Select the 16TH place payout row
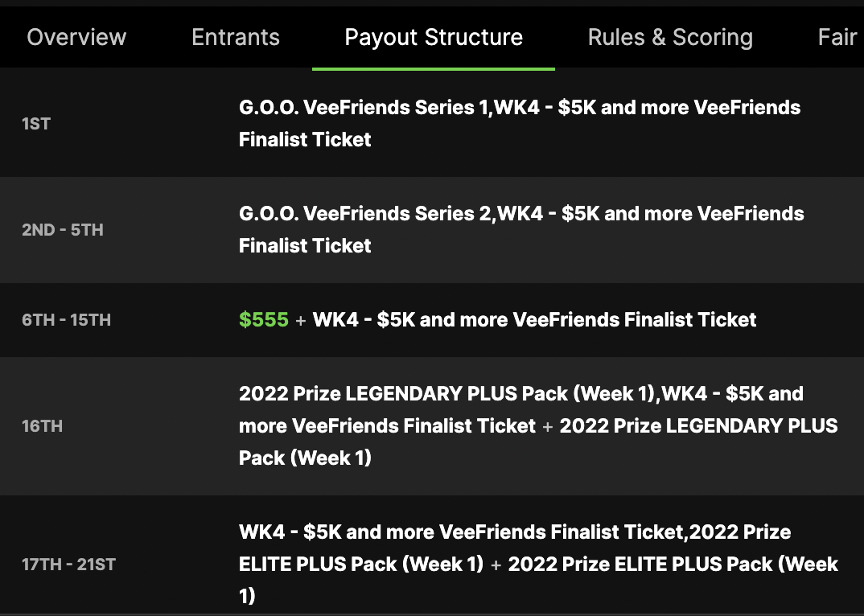Image resolution: width=864 pixels, height=616 pixels. (41, 425)
